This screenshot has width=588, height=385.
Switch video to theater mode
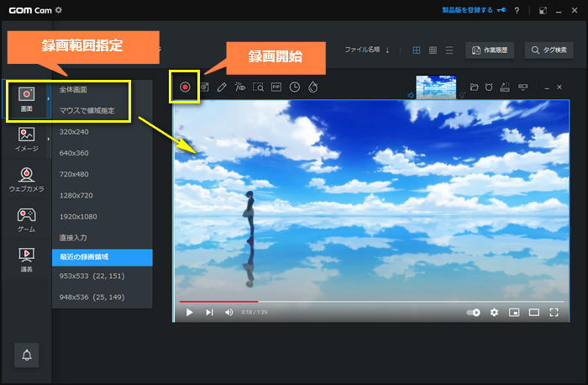click(534, 312)
